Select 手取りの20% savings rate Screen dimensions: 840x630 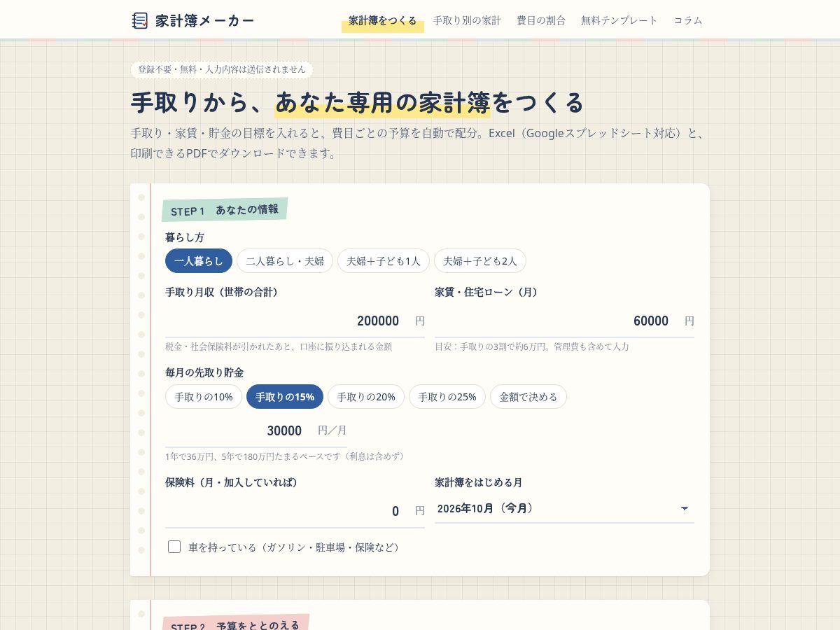pyautogui.click(x=366, y=397)
